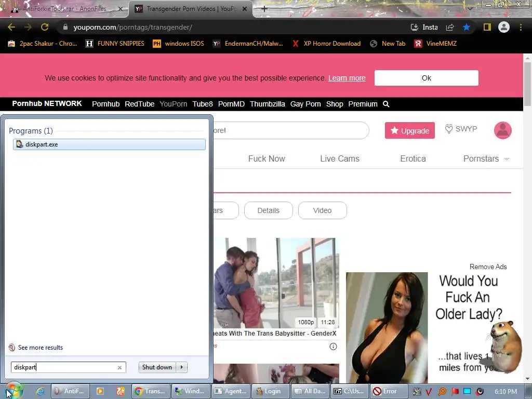Click the first gray system tray icon
Image resolution: width=532 pixels, height=399 pixels.
click(x=417, y=392)
